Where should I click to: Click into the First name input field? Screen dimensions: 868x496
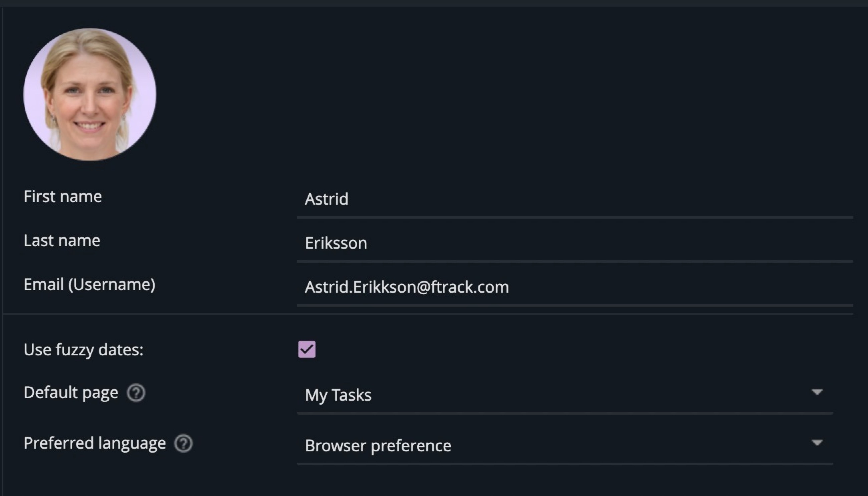579,199
